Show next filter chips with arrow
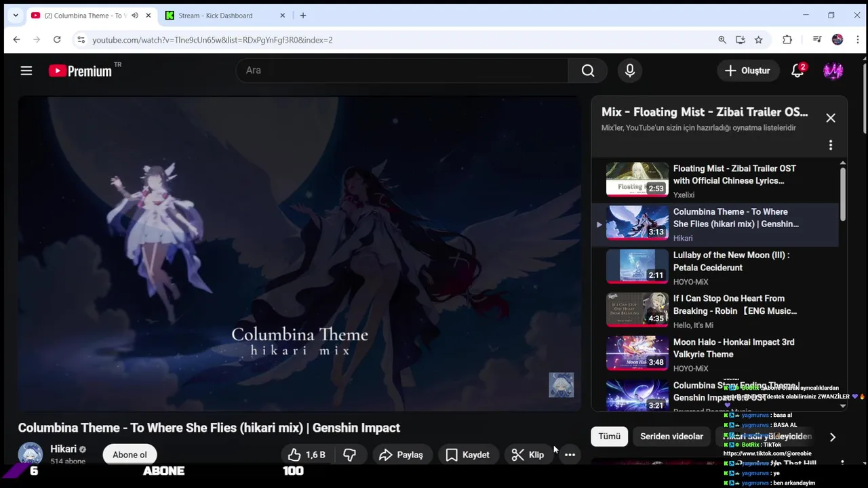The width and height of the screenshot is (868, 488). [833, 436]
